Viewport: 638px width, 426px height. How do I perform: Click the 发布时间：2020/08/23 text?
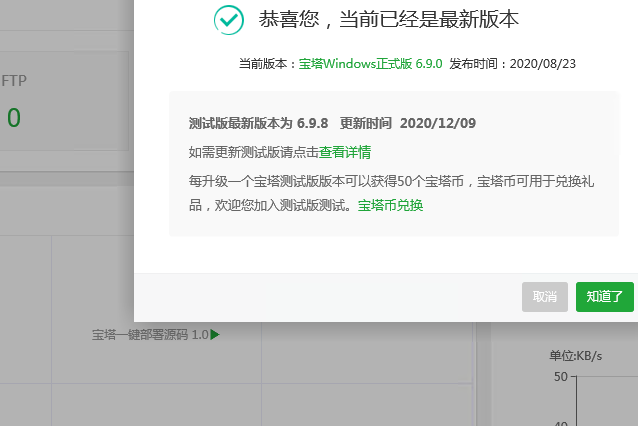click(x=512, y=64)
